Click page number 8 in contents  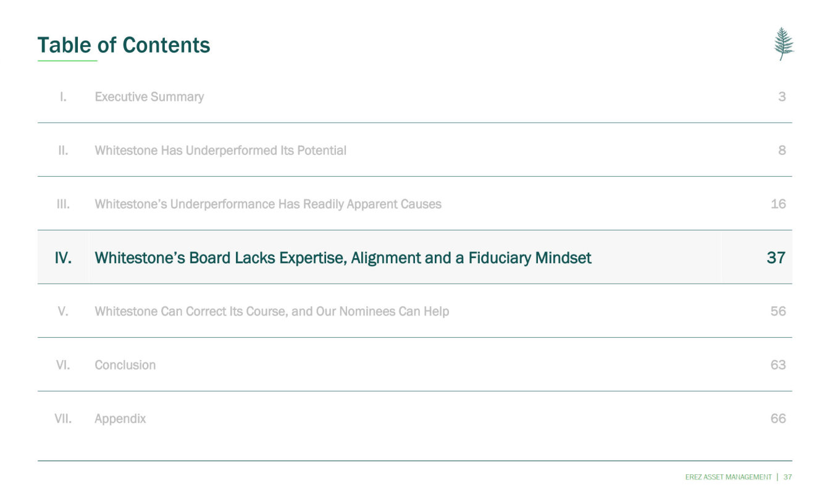coord(782,151)
